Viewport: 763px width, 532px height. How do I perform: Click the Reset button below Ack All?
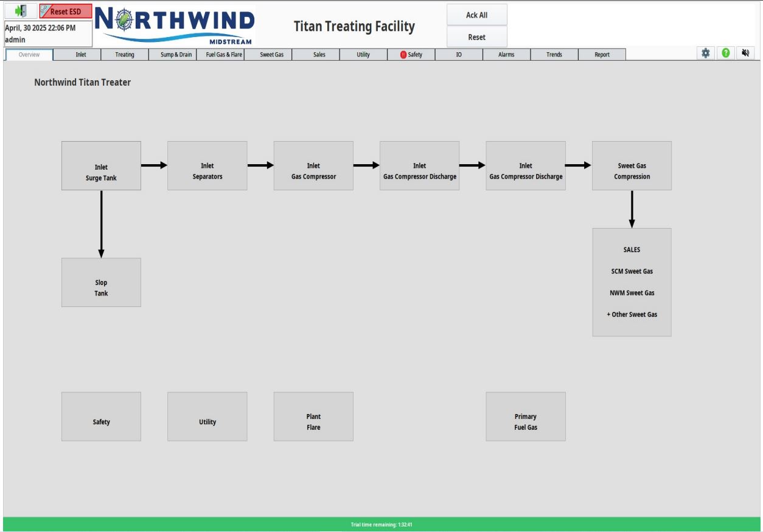click(x=476, y=37)
